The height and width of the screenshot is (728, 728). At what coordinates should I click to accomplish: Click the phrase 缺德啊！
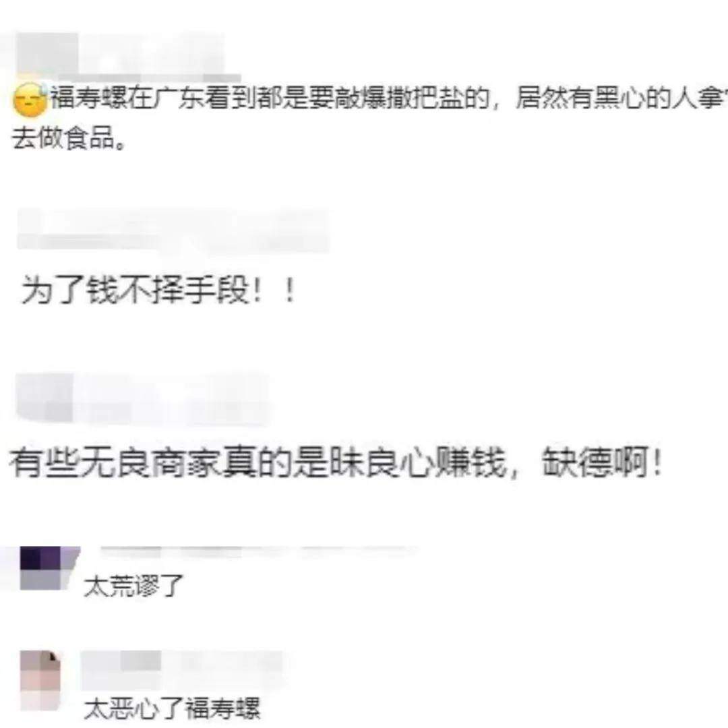[x=602, y=462]
